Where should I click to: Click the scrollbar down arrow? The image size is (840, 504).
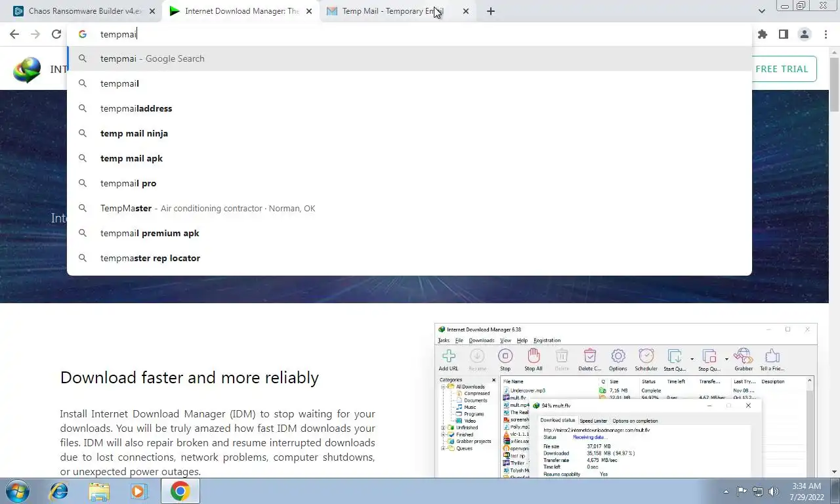[835, 472]
